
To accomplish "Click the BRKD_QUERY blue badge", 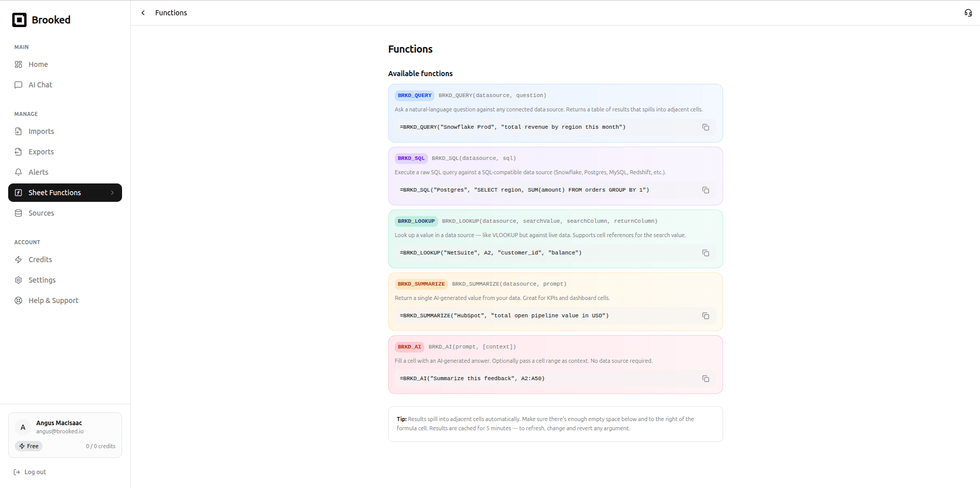I will coord(415,96).
